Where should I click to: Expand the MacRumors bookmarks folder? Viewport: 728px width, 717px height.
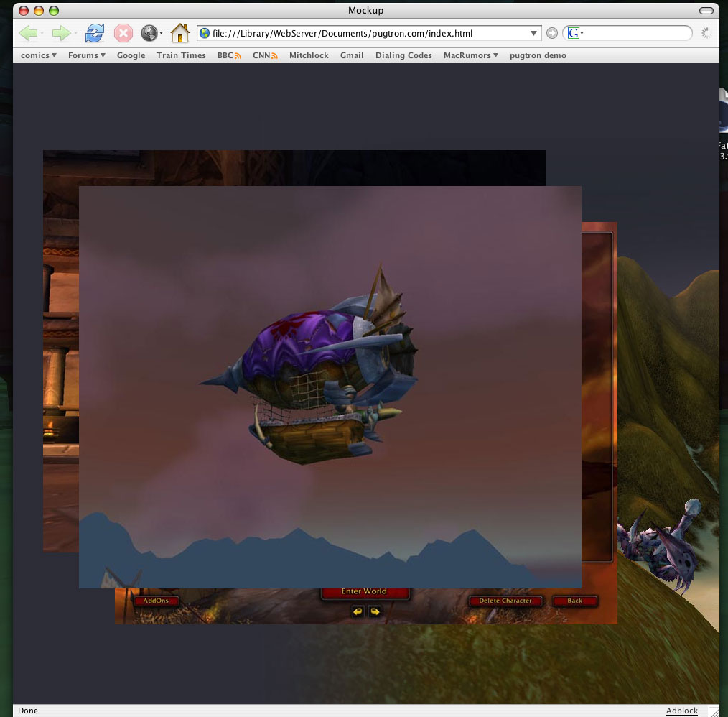471,55
